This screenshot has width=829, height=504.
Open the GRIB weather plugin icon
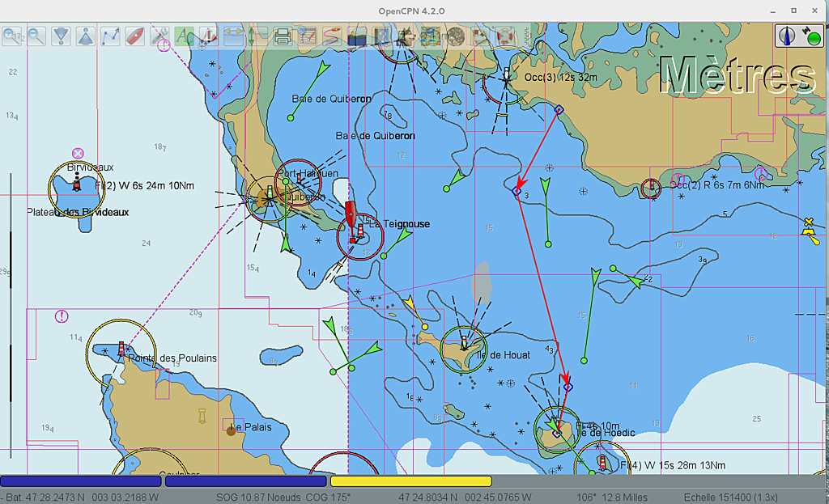coord(431,36)
